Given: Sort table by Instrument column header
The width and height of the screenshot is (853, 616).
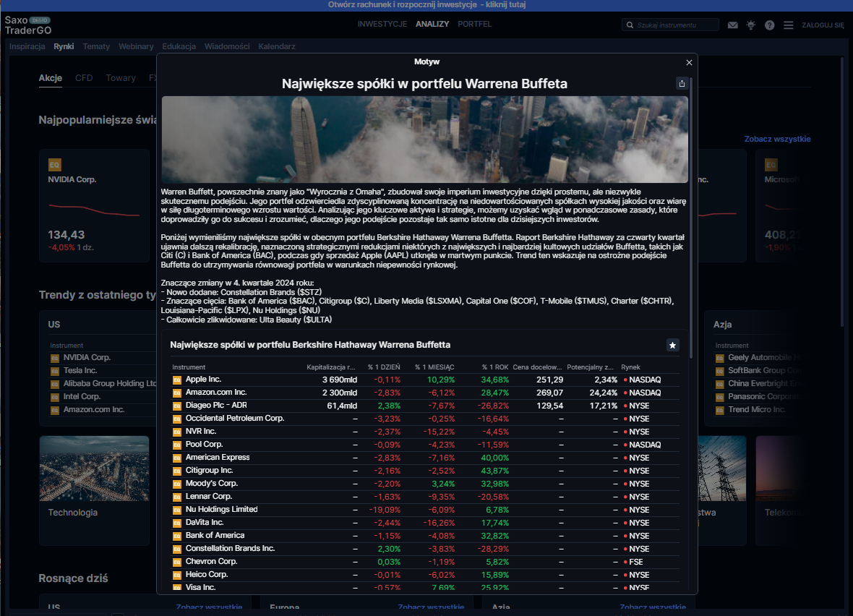Looking at the screenshot, I should (189, 367).
